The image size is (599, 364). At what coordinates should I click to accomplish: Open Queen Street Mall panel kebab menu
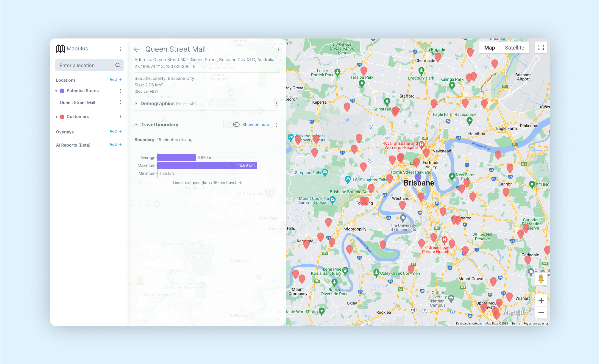[279, 49]
